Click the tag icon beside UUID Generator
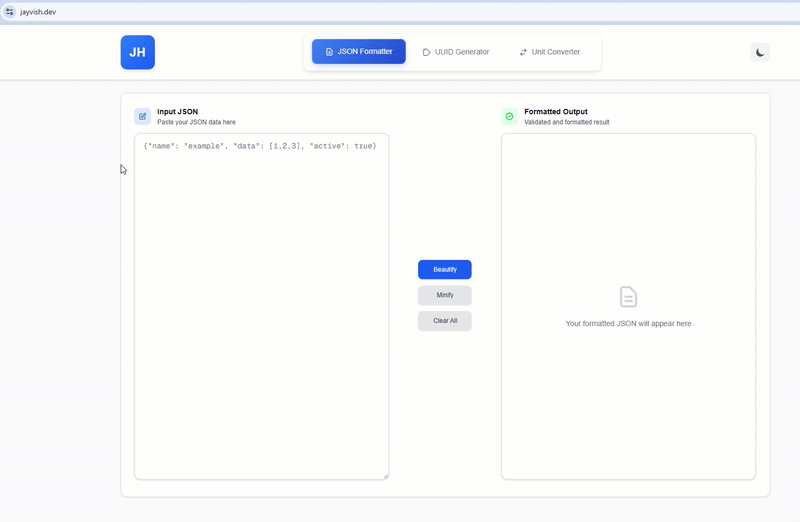 [427, 52]
